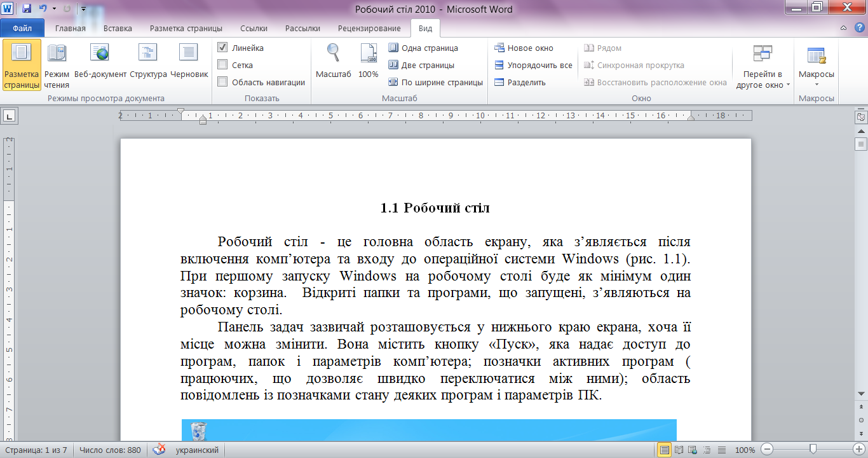
Task: Click the vertical scrollbar thumb
Action: (x=861, y=144)
